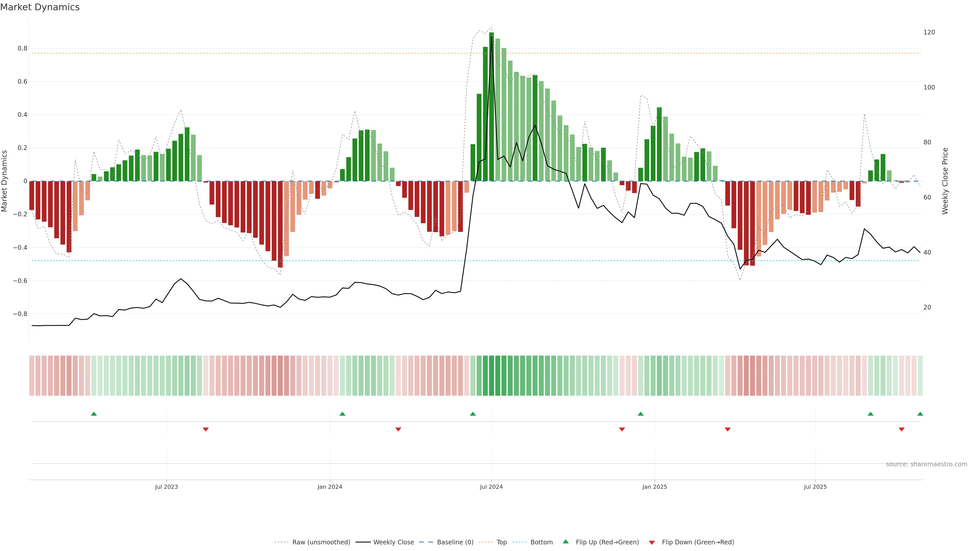Click the flip-up triangle near Jan 2024
This screenshot has height=551, width=980.
[x=342, y=414]
